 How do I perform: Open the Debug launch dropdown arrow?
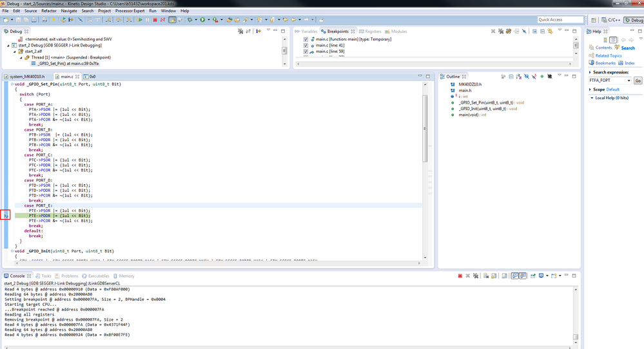pyautogui.click(x=196, y=20)
